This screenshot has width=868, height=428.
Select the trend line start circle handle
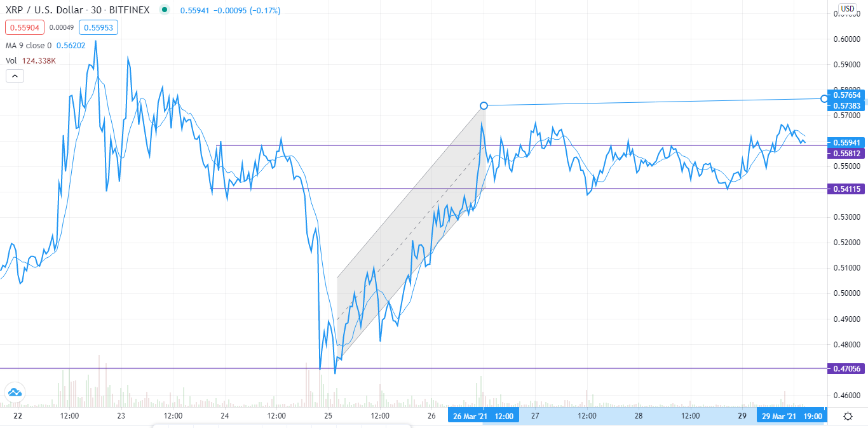[x=484, y=105]
